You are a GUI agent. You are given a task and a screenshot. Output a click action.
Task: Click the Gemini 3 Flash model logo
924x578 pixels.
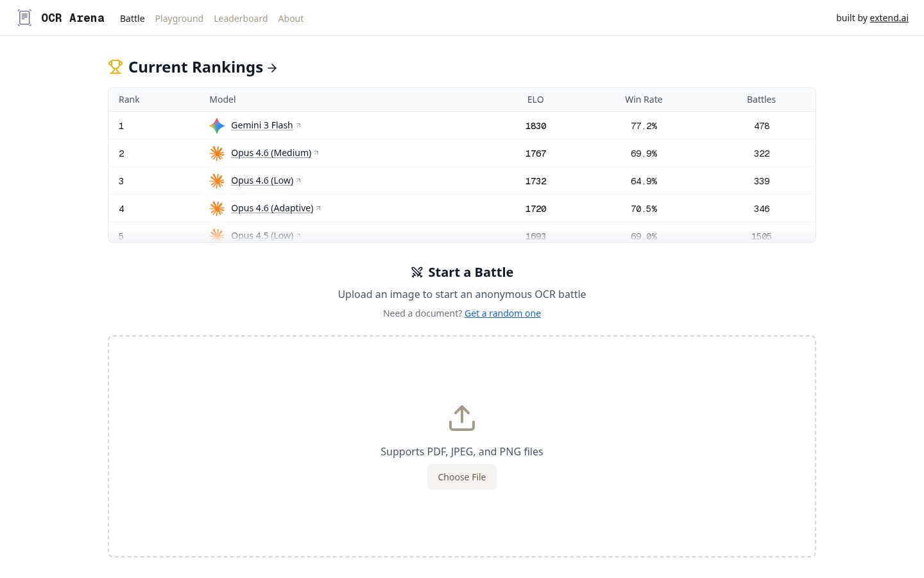tap(217, 126)
